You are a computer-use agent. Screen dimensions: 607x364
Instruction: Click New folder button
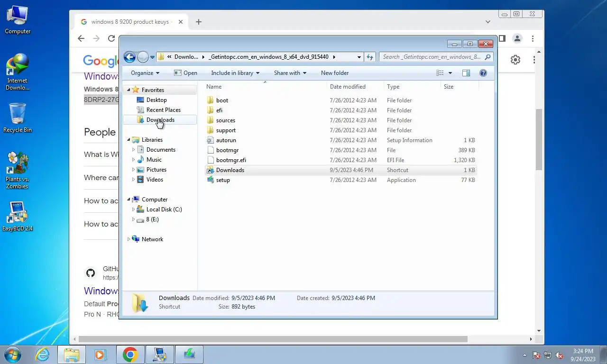[x=335, y=73]
